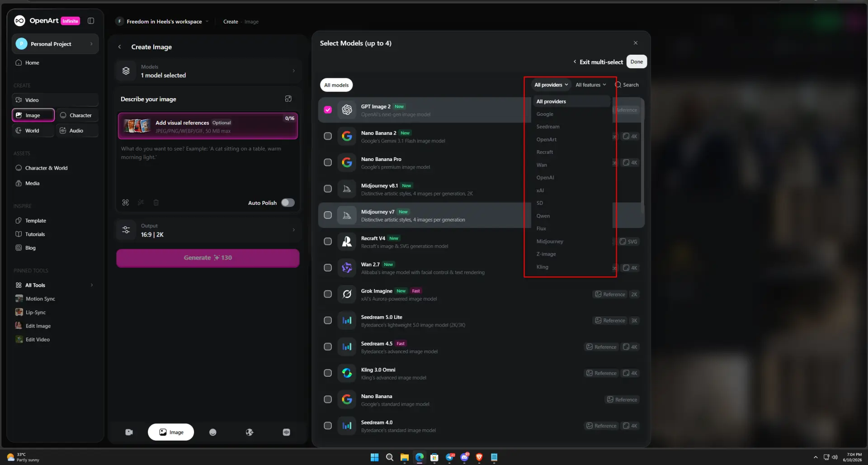The height and width of the screenshot is (465, 868).
Task: Click the Kling 3.0 Omni model logo
Action: 347,373
